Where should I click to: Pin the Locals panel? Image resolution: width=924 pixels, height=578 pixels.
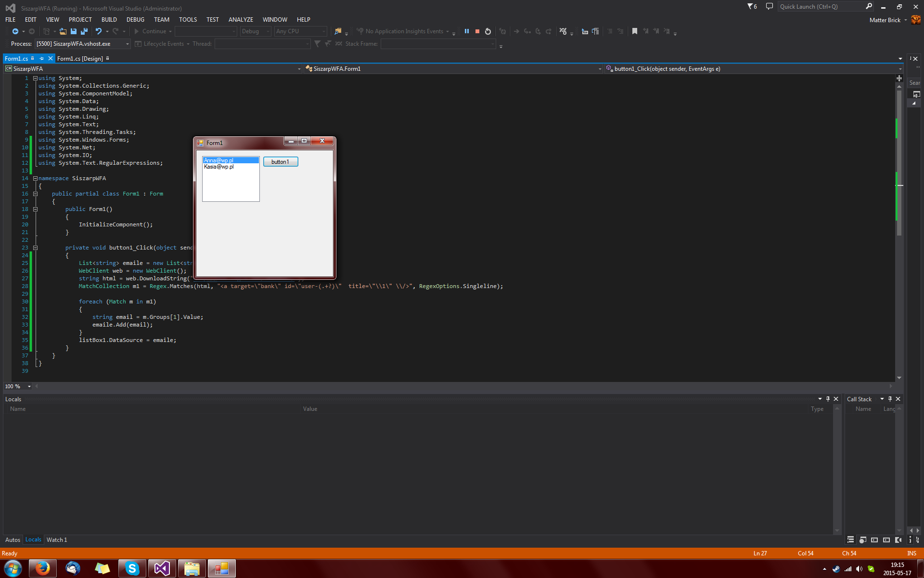[x=828, y=399]
